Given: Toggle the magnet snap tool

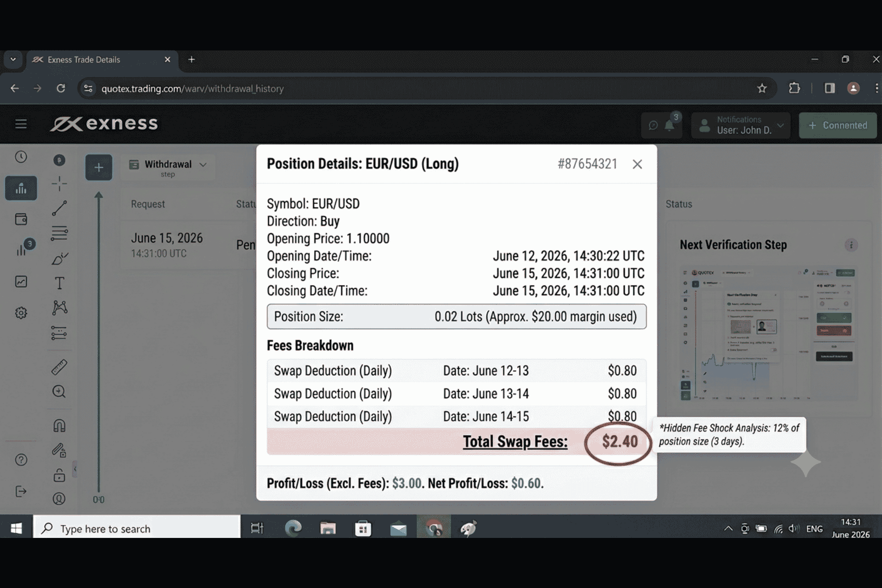Looking at the screenshot, I should (x=59, y=426).
